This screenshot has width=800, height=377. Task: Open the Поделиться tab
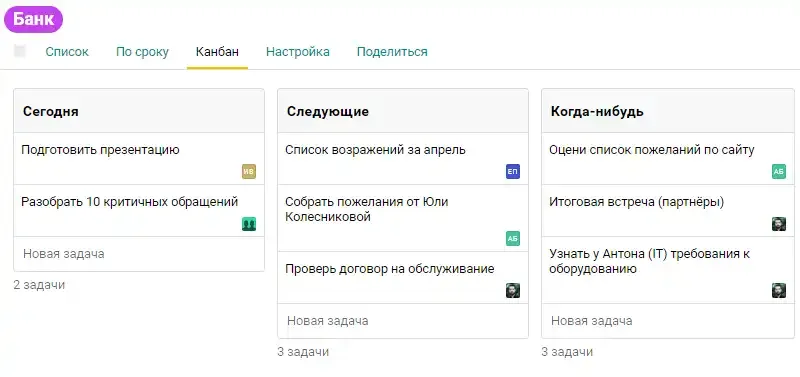(x=392, y=52)
